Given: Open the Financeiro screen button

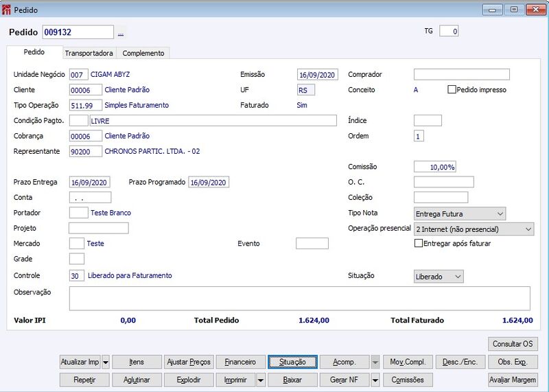Looking at the screenshot, I should (x=240, y=362).
